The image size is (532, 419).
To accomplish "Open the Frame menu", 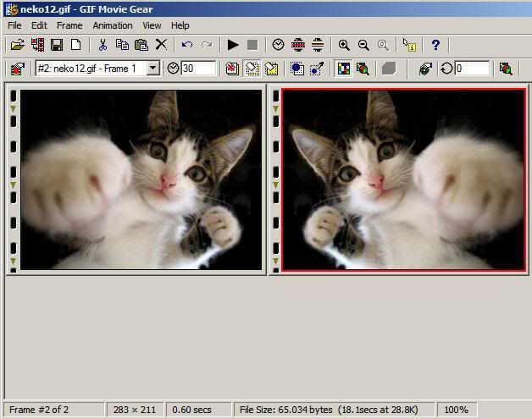I will (69, 25).
